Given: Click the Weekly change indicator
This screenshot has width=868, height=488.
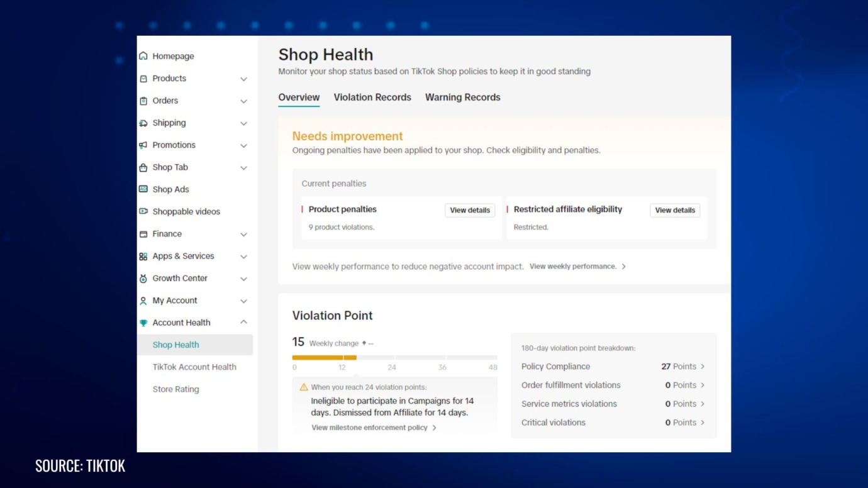Looking at the screenshot, I should [x=342, y=343].
